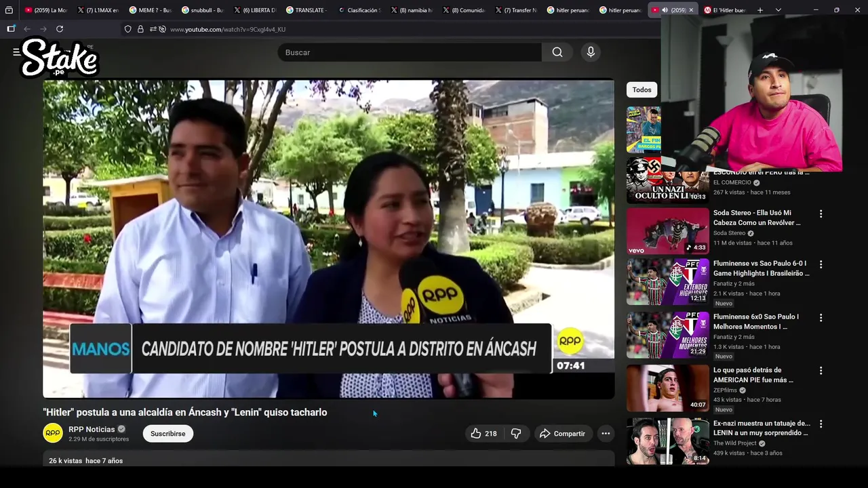This screenshot has height=488, width=868.
Task: Switch to the 'Clasificación' tab
Action: (360, 10)
